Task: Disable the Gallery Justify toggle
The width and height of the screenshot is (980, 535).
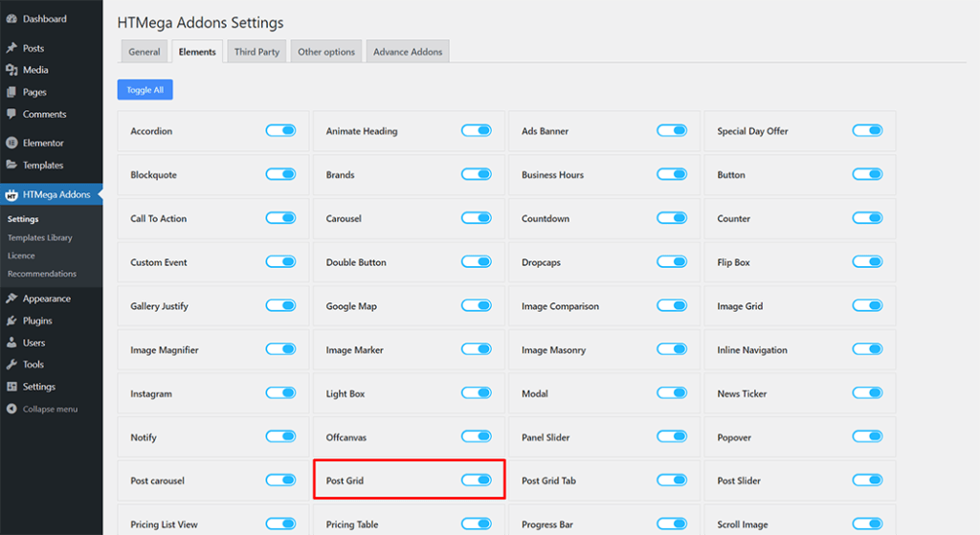Action: [x=280, y=305]
